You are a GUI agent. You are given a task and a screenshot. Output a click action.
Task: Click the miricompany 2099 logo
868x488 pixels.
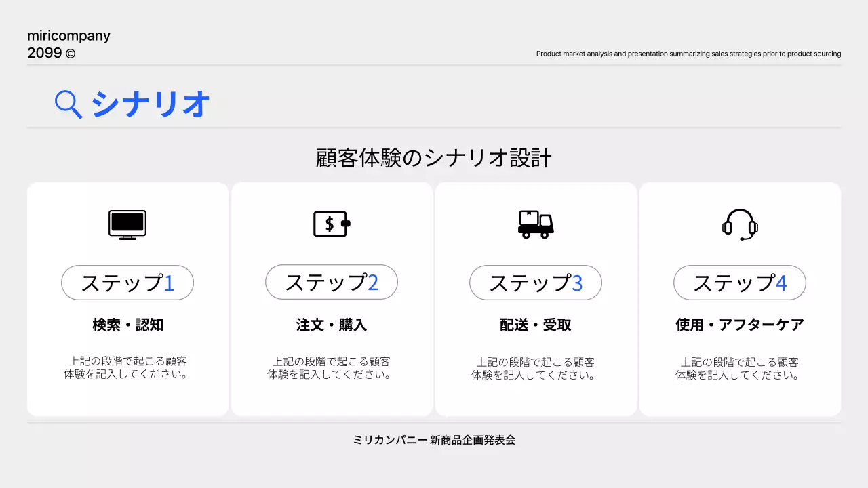coord(68,43)
